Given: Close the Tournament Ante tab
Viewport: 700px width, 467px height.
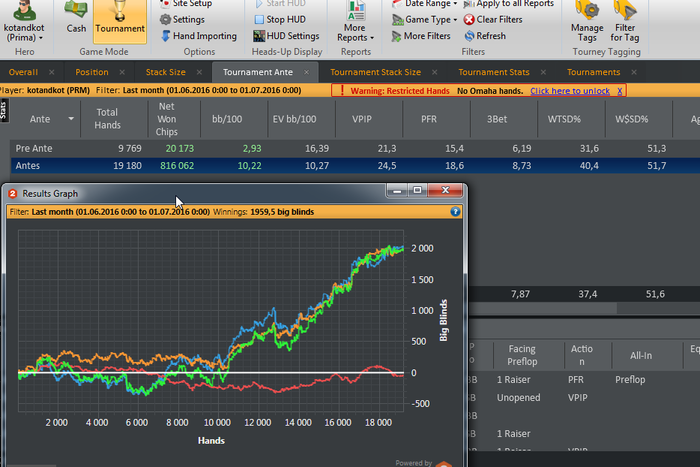Looking at the screenshot, I should click(306, 72).
